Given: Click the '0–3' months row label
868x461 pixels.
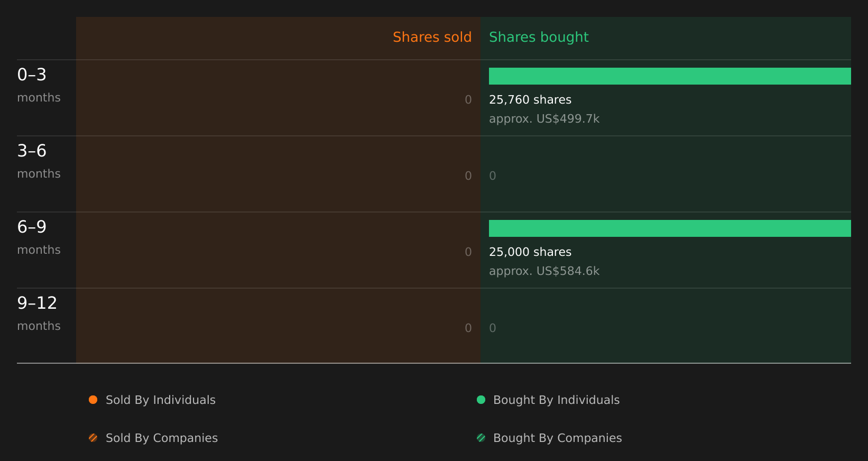Looking at the screenshot, I should click(x=32, y=75).
